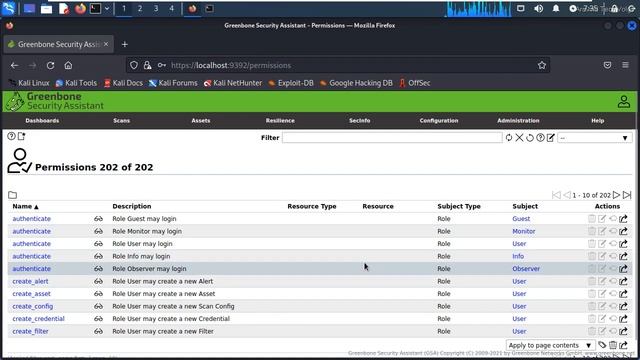This screenshot has height=360, width=640.
Task: Select the Greenbone Security Assistant tab
Action: coord(59,44)
